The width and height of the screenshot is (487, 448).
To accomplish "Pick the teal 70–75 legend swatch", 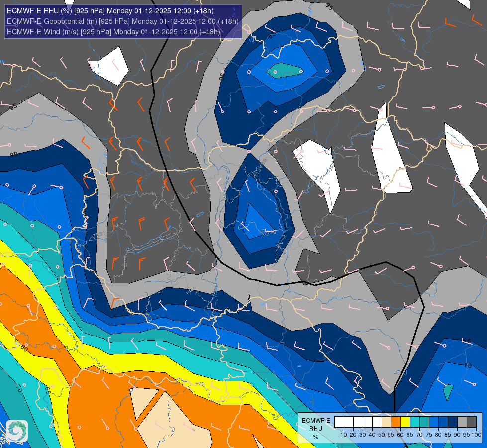I will point(424,422).
